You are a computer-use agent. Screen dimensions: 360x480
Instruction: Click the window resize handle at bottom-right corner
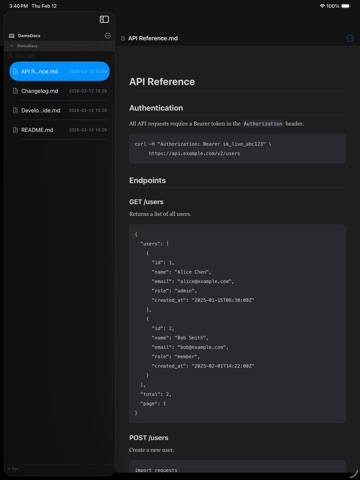coord(354,474)
